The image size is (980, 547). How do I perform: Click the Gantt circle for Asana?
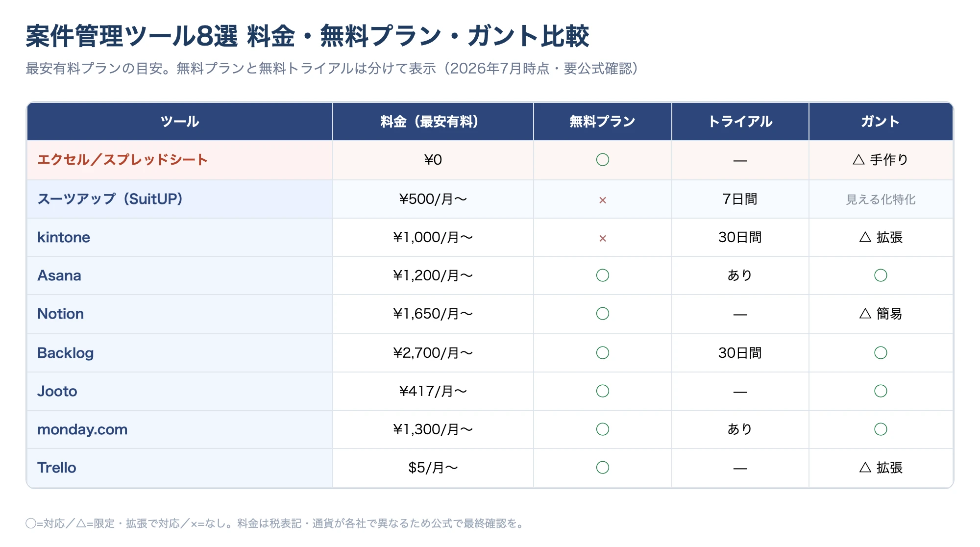881,275
